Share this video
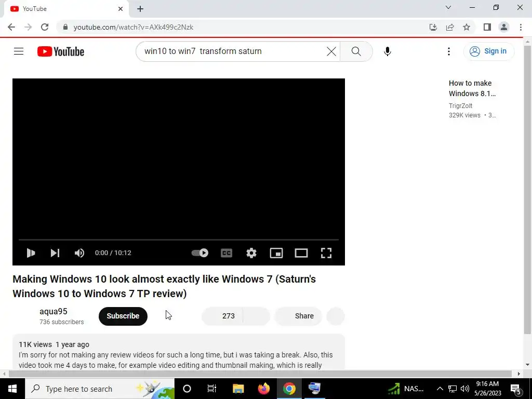The width and height of the screenshot is (532, 399). click(x=298, y=316)
